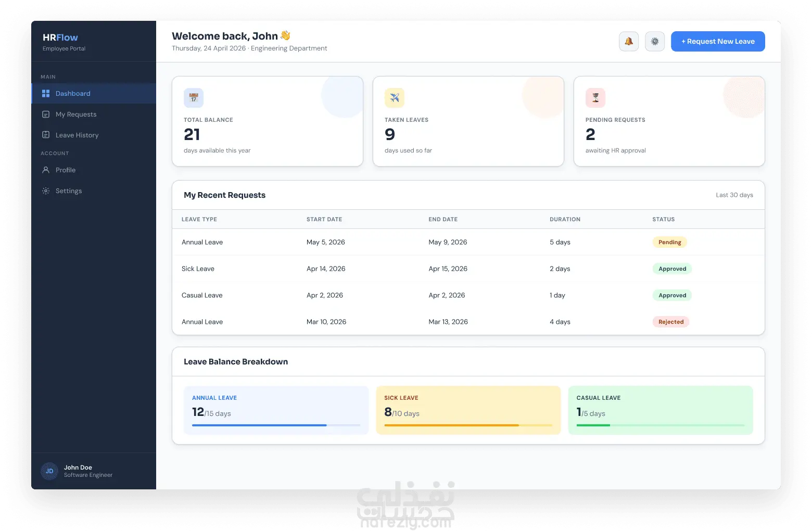The height and width of the screenshot is (531, 812).
Task: Click the 4 days duration cell
Action: pyautogui.click(x=560, y=322)
